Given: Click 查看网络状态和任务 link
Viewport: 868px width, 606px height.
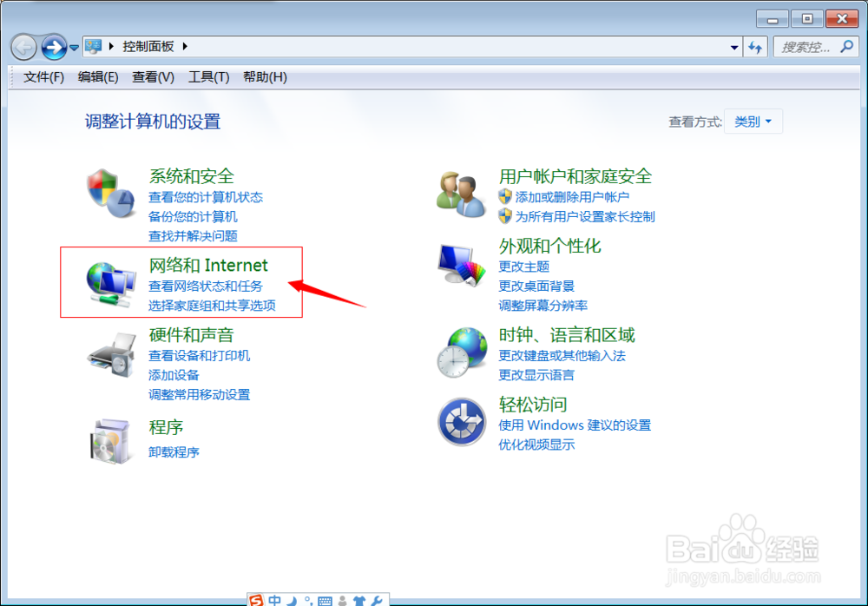Looking at the screenshot, I should coord(206,286).
